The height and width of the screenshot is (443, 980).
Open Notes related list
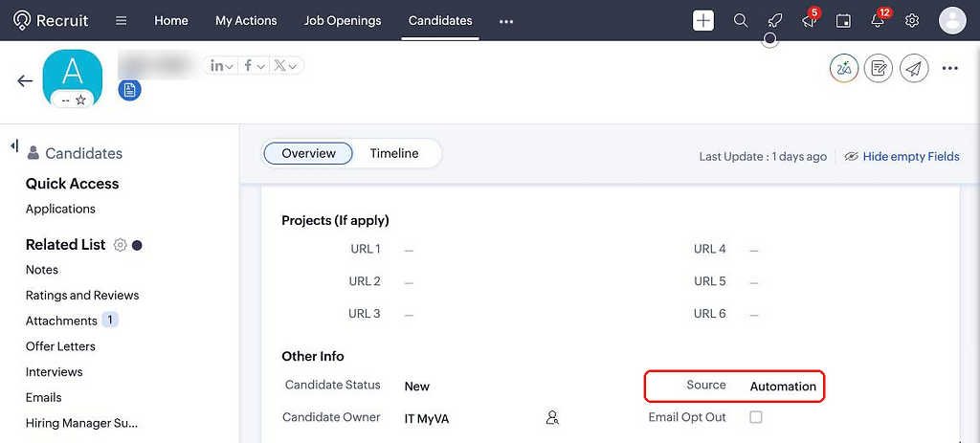[42, 270]
